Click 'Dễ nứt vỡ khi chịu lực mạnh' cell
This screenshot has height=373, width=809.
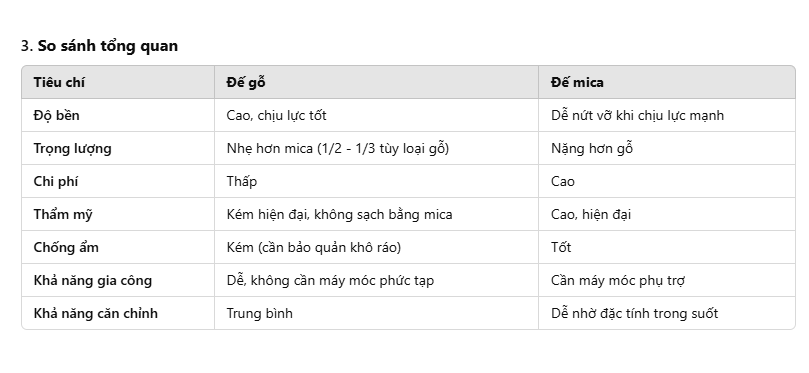637,115
